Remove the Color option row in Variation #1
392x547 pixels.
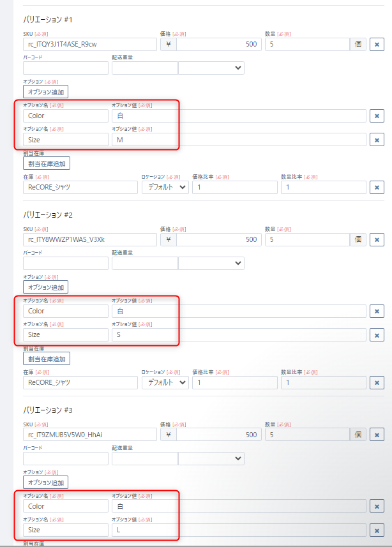pyautogui.click(x=377, y=116)
